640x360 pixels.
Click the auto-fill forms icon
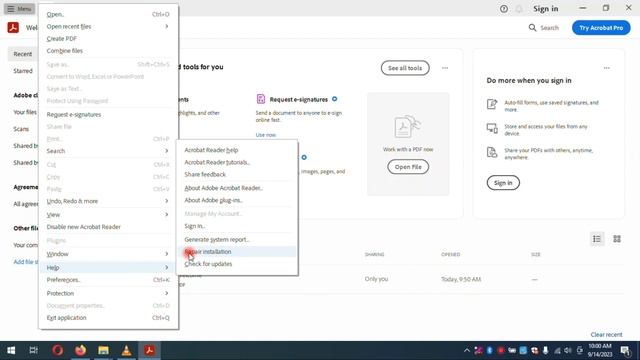492,104
